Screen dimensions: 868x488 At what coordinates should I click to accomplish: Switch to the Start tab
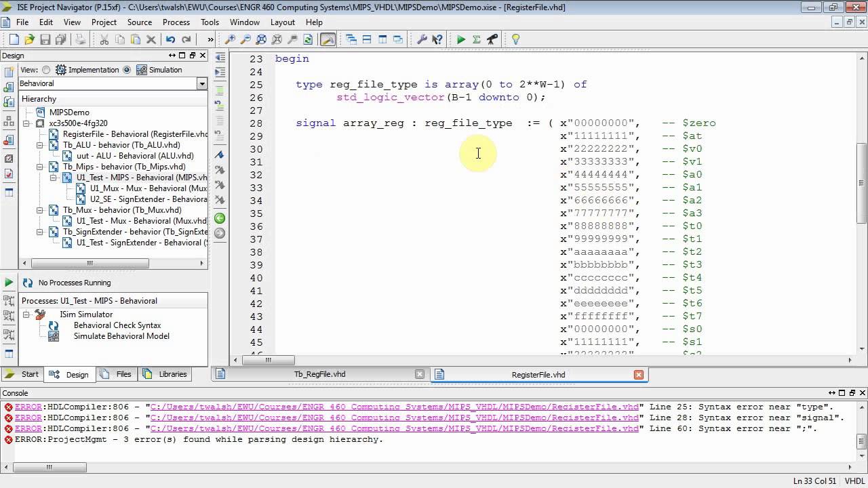click(23, 374)
